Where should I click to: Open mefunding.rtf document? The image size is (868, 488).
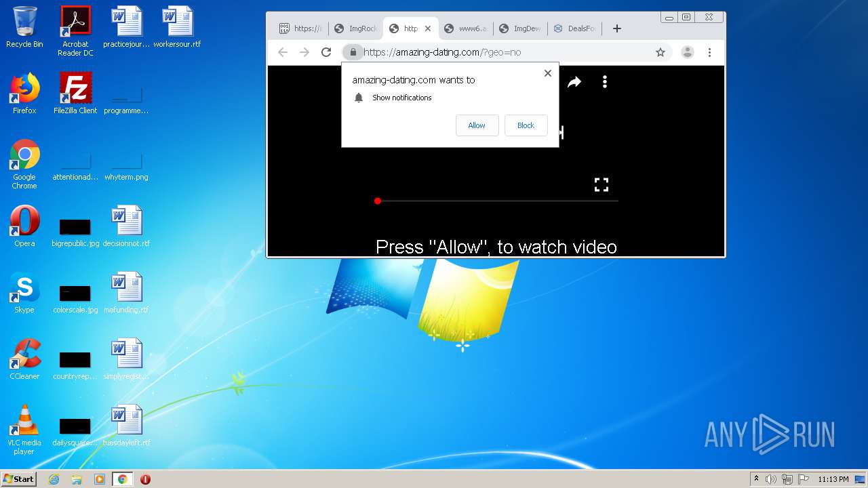(126, 293)
